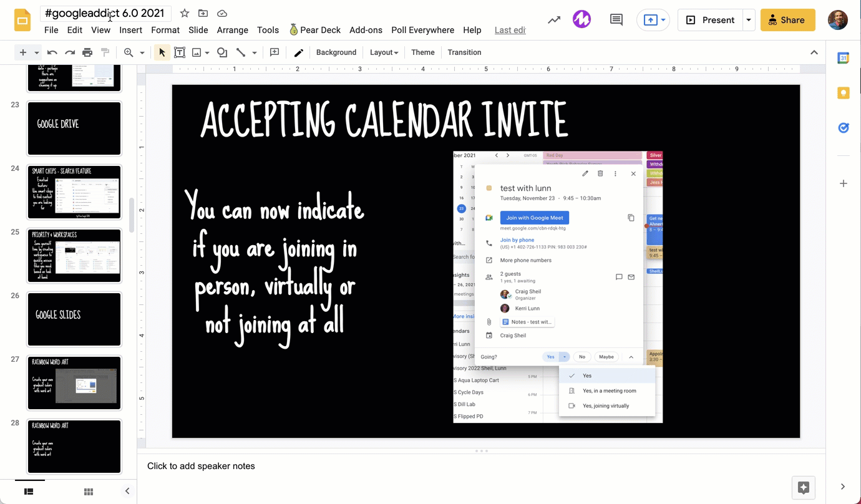Open Poll Everywhere menu

tap(423, 30)
